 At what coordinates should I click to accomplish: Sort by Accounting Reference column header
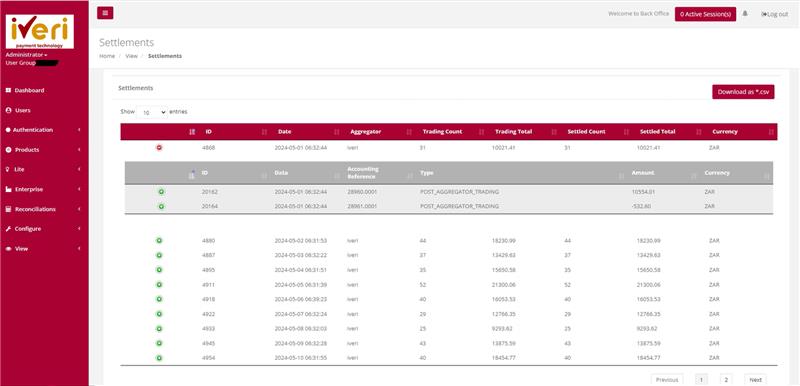point(378,173)
